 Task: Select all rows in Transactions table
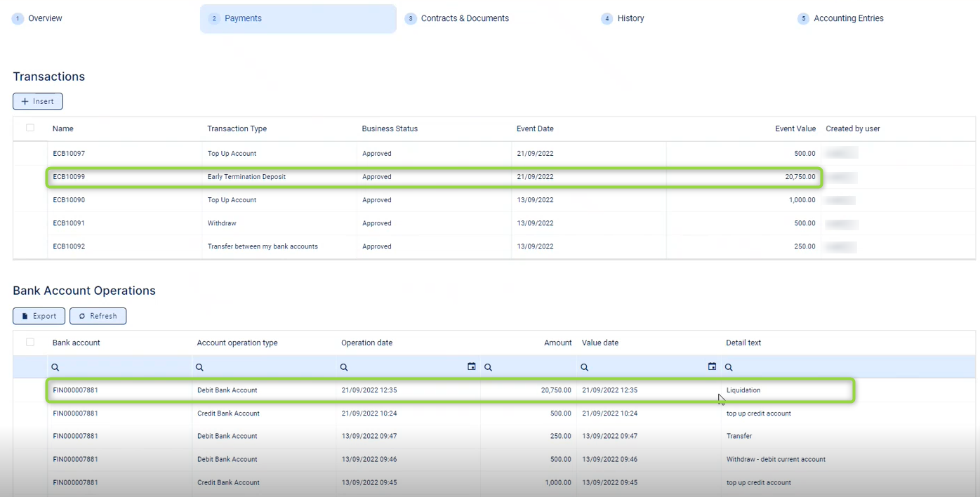click(30, 128)
